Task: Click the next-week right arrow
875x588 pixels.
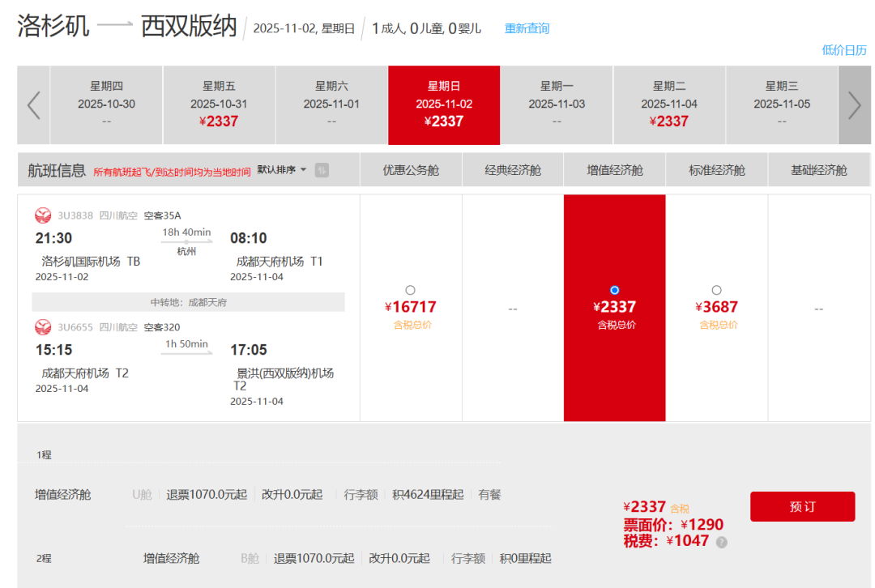Action: pos(854,105)
